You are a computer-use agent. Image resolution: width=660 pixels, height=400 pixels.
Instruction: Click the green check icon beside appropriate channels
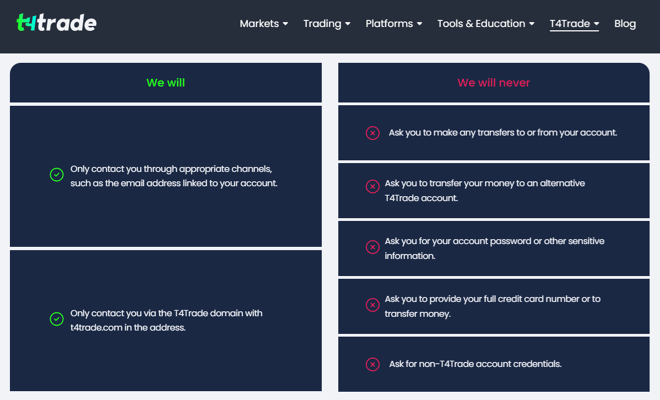(x=56, y=174)
